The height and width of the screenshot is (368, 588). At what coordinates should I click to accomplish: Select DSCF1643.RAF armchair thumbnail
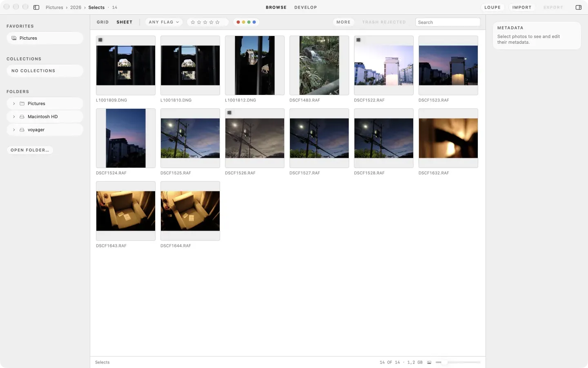point(126,211)
